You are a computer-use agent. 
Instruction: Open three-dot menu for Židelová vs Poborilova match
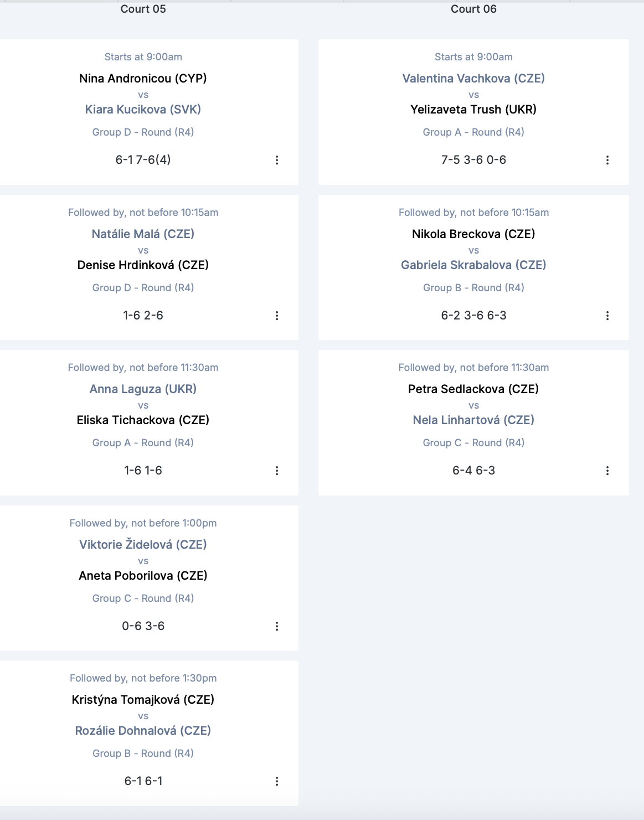277,626
